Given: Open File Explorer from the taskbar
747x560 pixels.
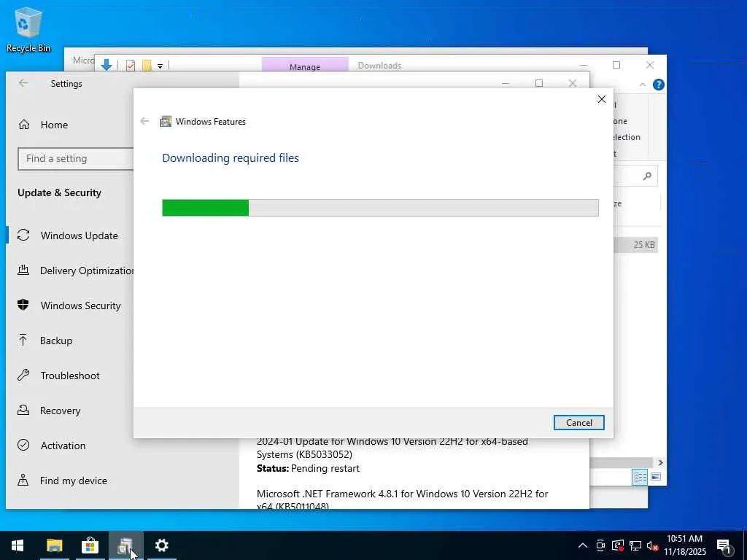Looking at the screenshot, I should click(x=54, y=545).
